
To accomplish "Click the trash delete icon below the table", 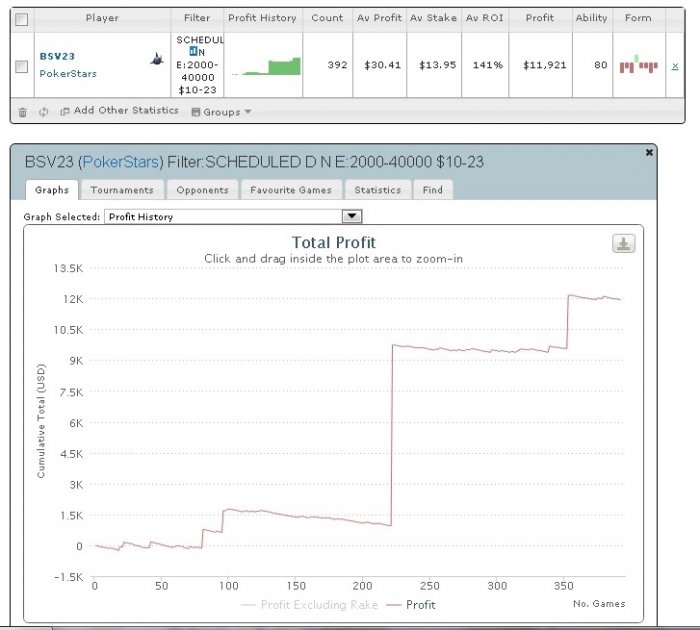I will (x=22, y=112).
